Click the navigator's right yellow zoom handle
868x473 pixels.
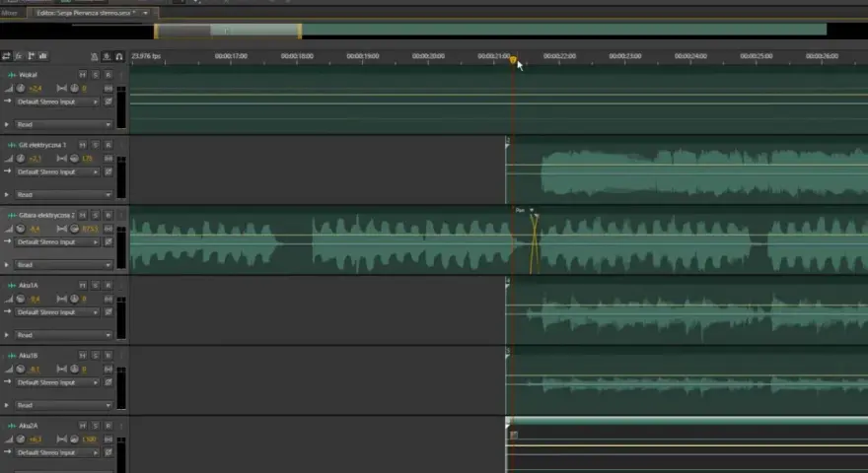click(300, 31)
